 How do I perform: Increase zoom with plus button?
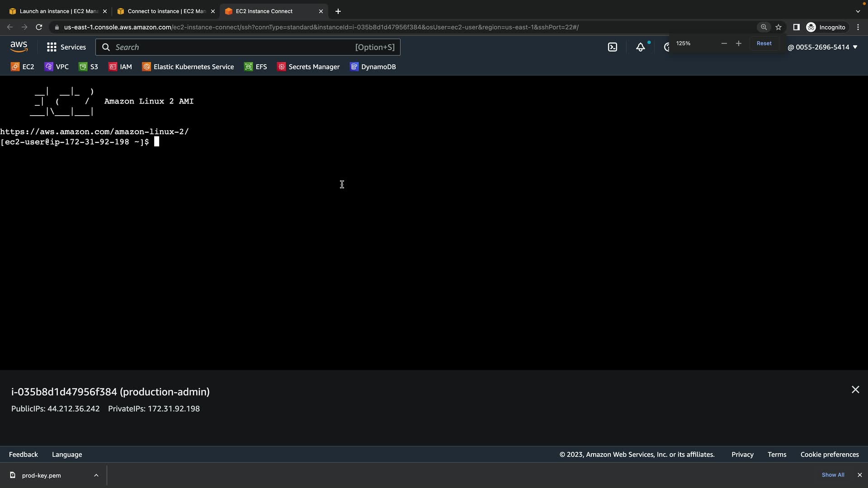coord(739,43)
